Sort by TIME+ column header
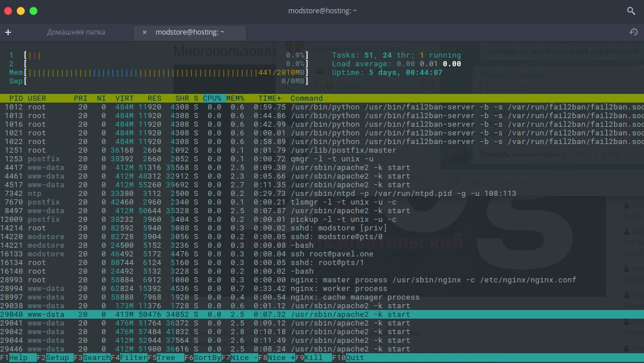This screenshot has height=363, width=644. click(270, 99)
